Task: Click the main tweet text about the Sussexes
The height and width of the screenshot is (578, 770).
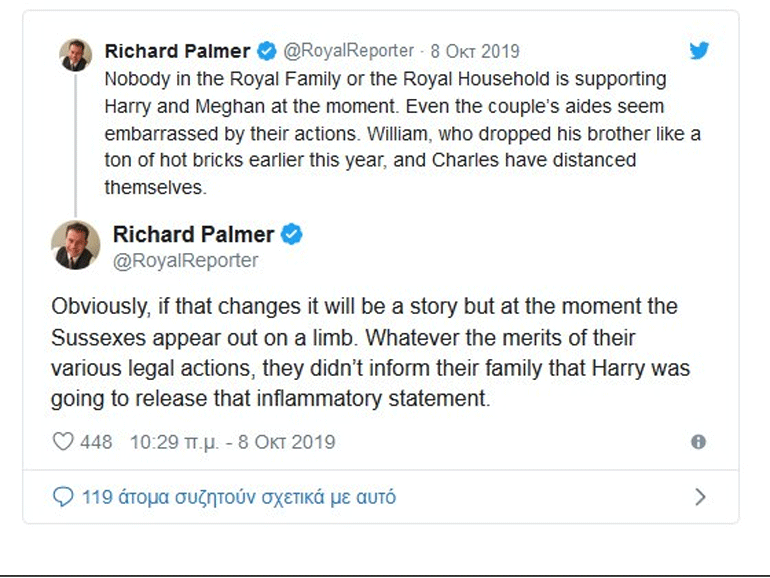Action: click(370, 352)
